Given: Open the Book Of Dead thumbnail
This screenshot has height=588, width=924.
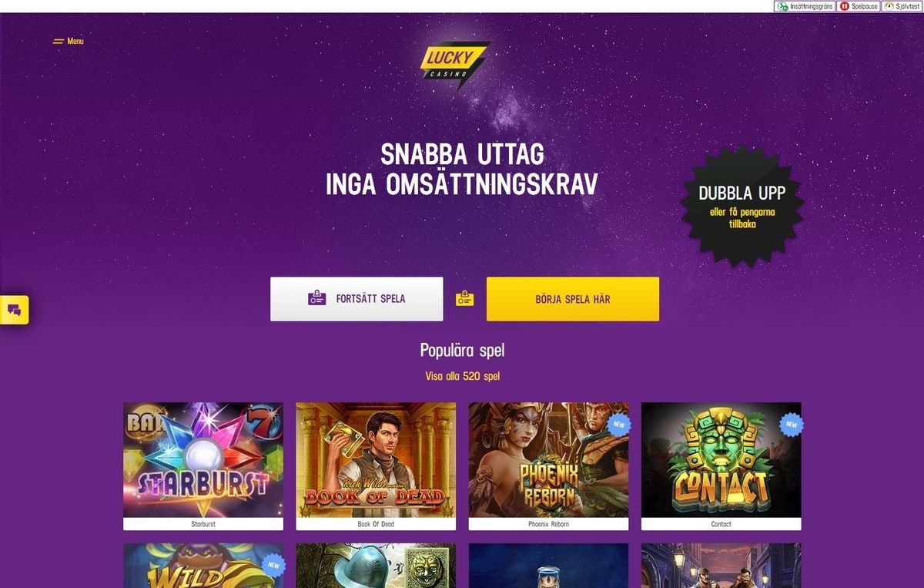Looking at the screenshot, I should pos(376,466).
